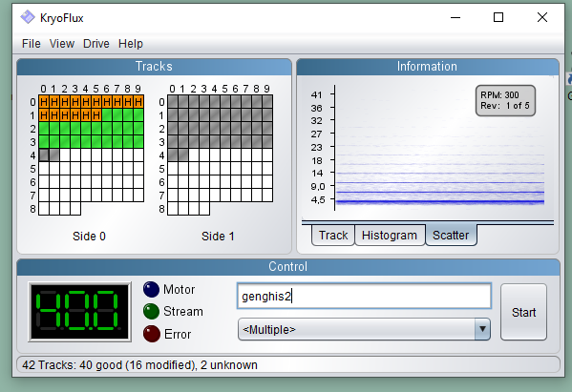The height and width of the screenshot is (392, 572).
Task: Click the RPM: 300 Rev info box
Action: (x=505, y=100)
